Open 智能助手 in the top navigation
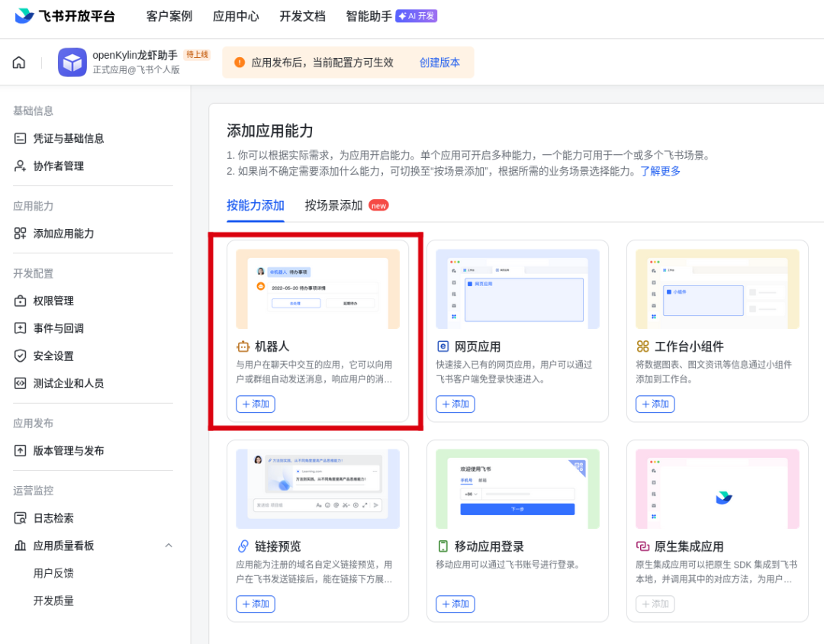This screenshot has height=644, width=824. (369, 16)
